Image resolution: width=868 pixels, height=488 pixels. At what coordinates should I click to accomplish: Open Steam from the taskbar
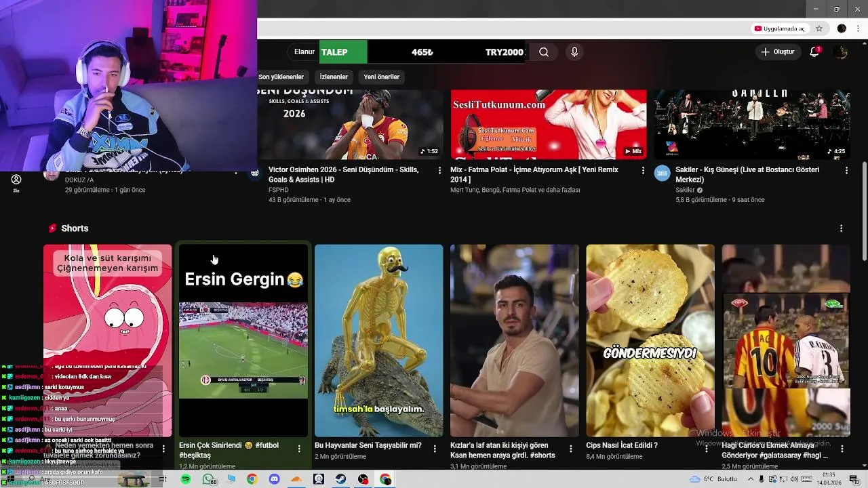click(x=341, y=479)
